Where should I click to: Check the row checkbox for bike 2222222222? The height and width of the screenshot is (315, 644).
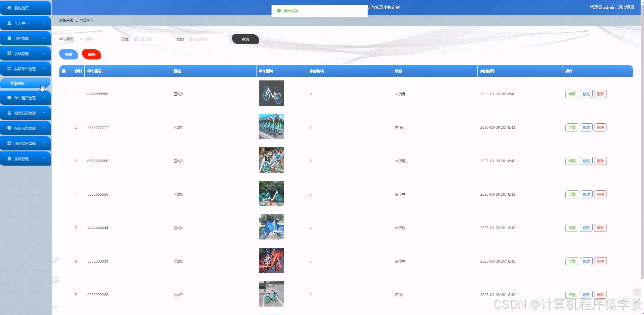[64, 295]
